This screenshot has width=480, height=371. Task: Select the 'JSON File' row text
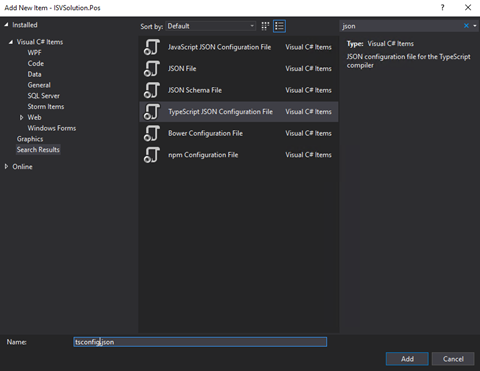point(182,69)
